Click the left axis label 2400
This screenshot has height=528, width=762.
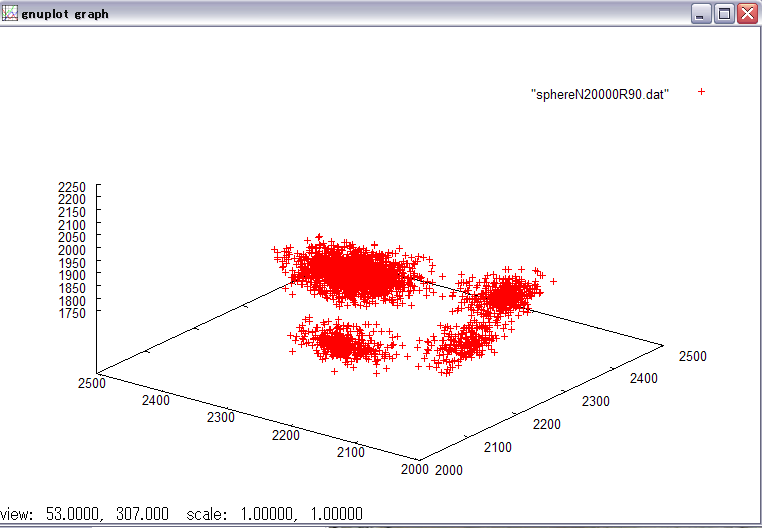click(x=156, y=400)
